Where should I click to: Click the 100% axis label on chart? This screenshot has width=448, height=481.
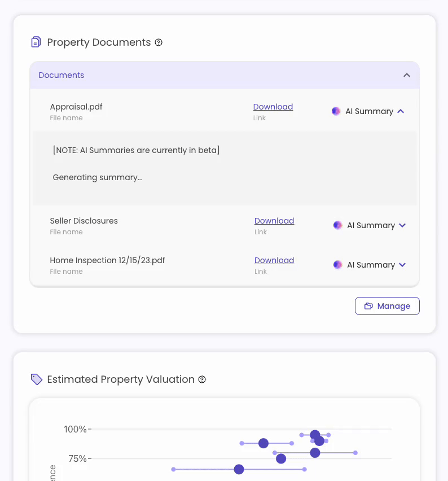point(75,429)
